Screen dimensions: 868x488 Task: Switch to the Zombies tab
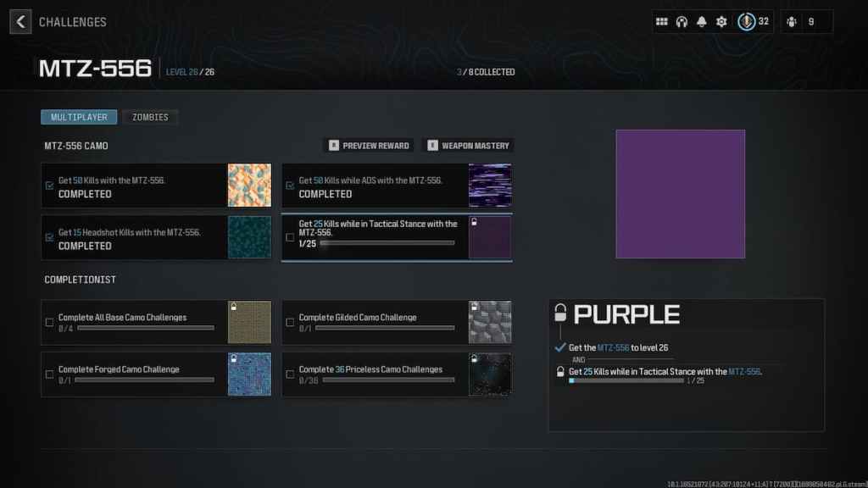pyautogui.click(x=150, y=117)
